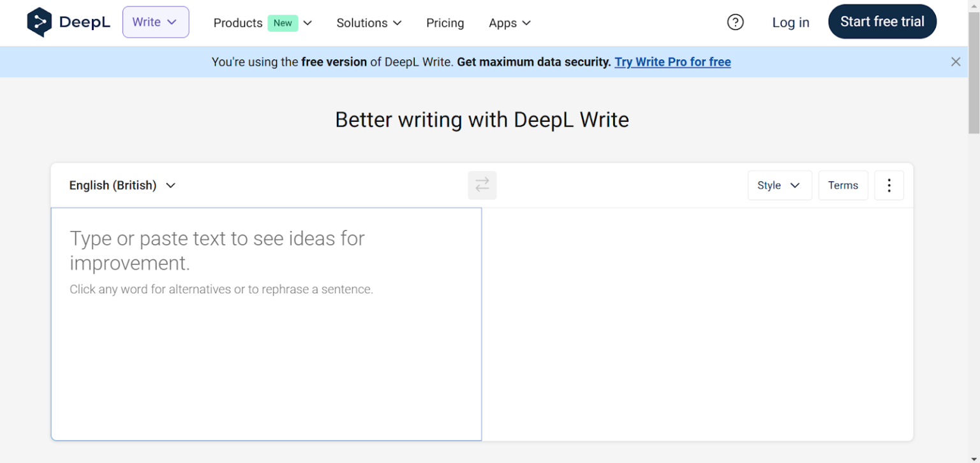Image resolution: width=980 pixels, height=463 pixels.
Task: Open the Solutions menu
Action: (368, 23)
